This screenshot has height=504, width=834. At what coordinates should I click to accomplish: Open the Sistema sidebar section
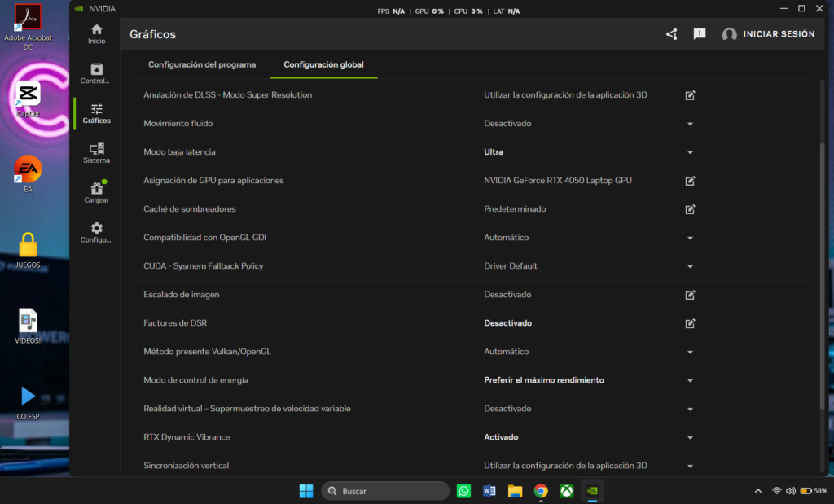click(x=96, y=153)
